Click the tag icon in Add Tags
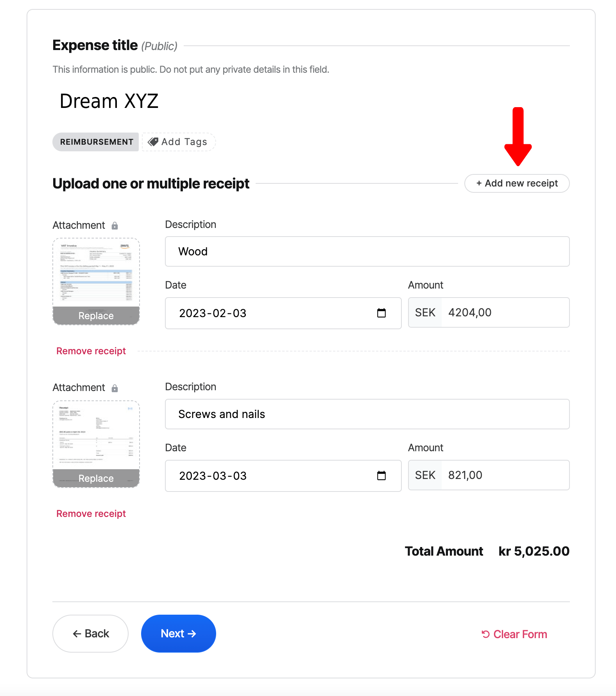This screenshot has height=696, width=616. point(153,142)
